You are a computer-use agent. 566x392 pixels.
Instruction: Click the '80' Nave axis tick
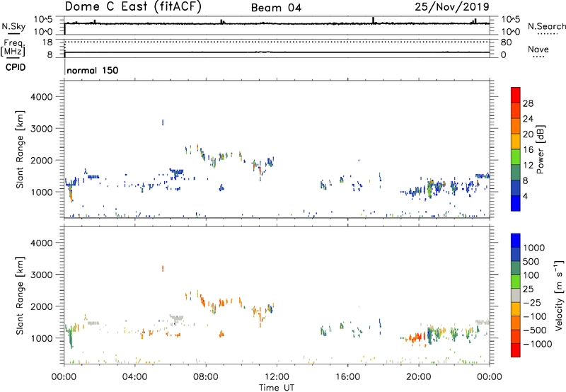(506, 42)
